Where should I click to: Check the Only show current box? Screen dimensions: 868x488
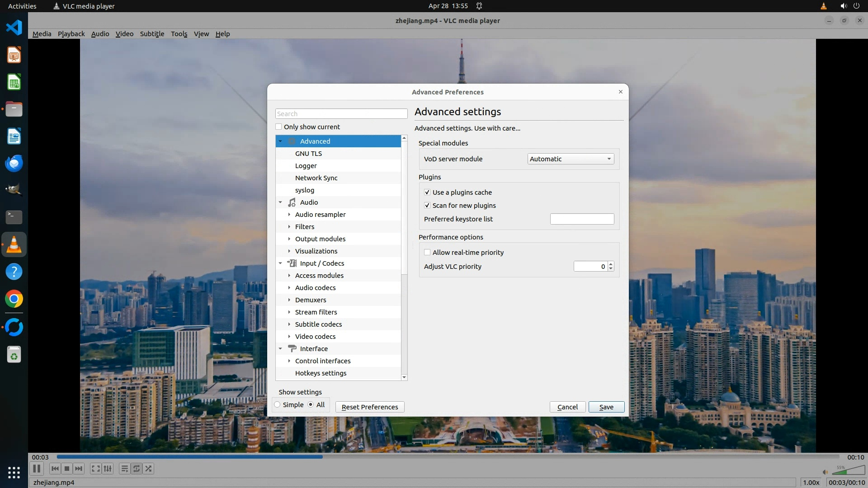[x=279, y=127]
